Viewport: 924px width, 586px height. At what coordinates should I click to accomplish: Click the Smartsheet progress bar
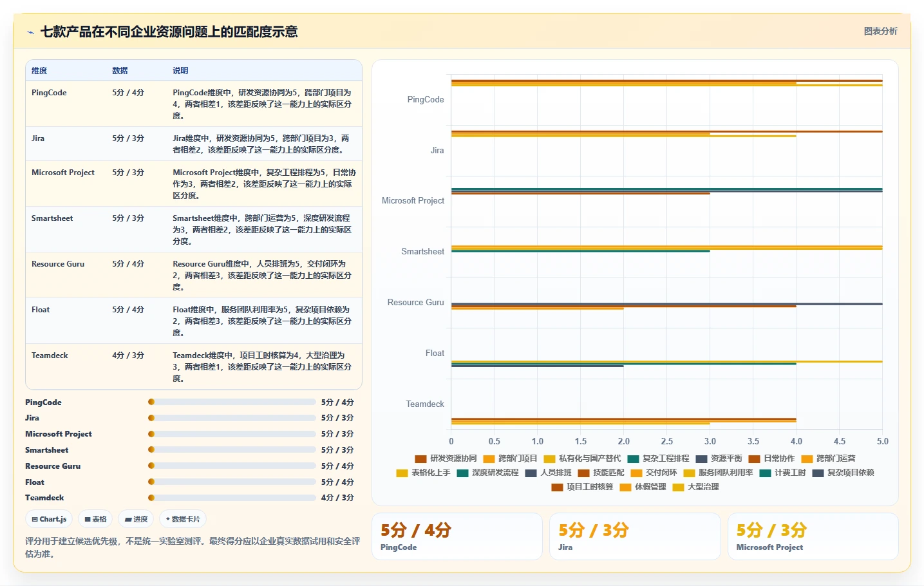coord(232,450)
